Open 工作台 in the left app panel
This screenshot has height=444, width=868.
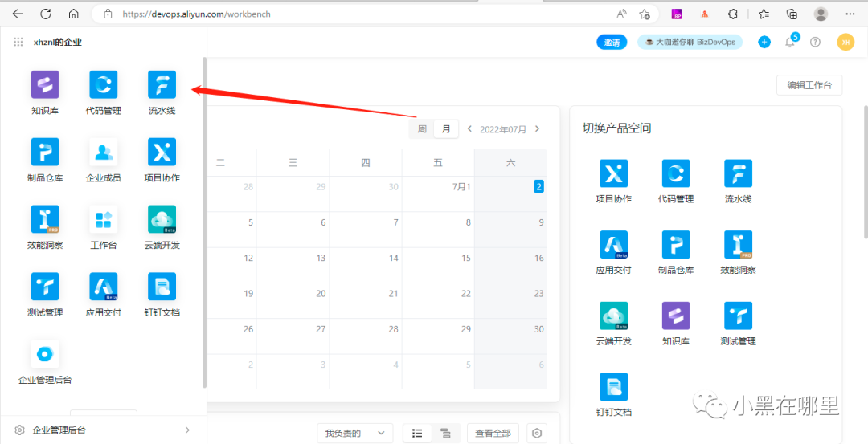pos(104,227)
